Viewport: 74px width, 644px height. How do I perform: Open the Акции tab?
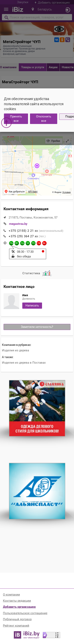point(53,67)
